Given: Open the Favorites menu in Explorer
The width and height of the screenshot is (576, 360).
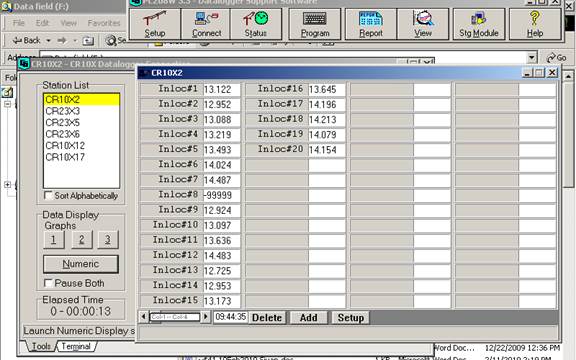Looking at the screenshot, I should tap(104, 23).
